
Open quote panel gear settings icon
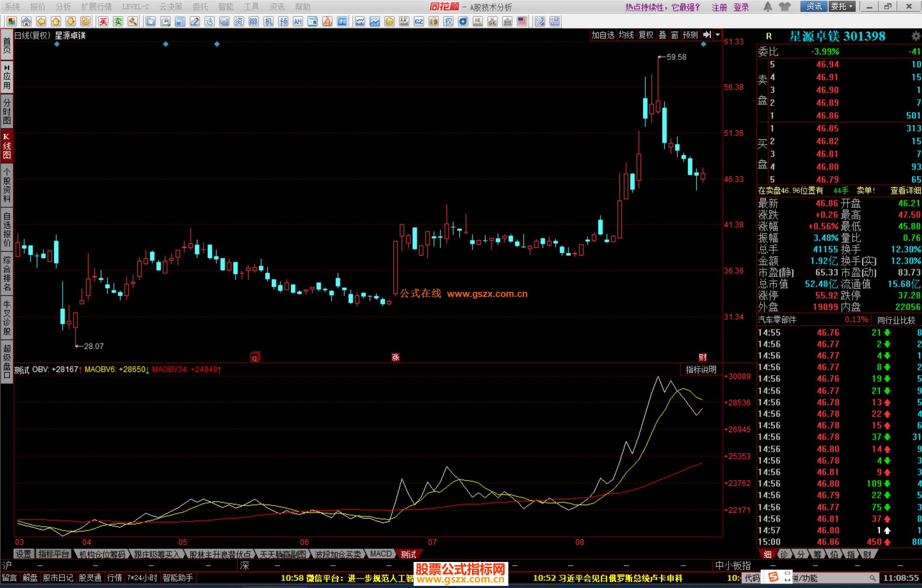[x=916, y=36]
